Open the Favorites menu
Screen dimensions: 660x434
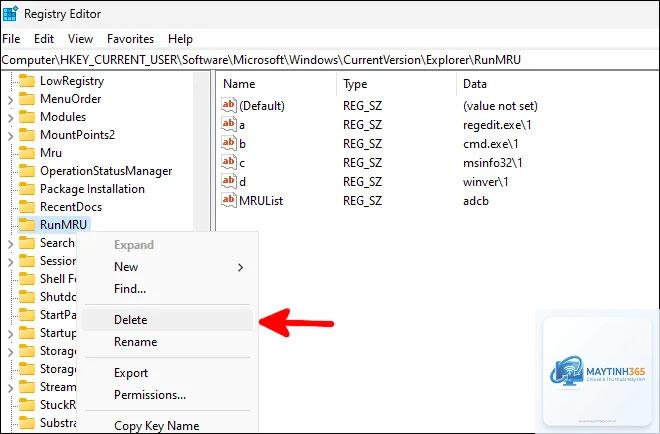[130, 39]
